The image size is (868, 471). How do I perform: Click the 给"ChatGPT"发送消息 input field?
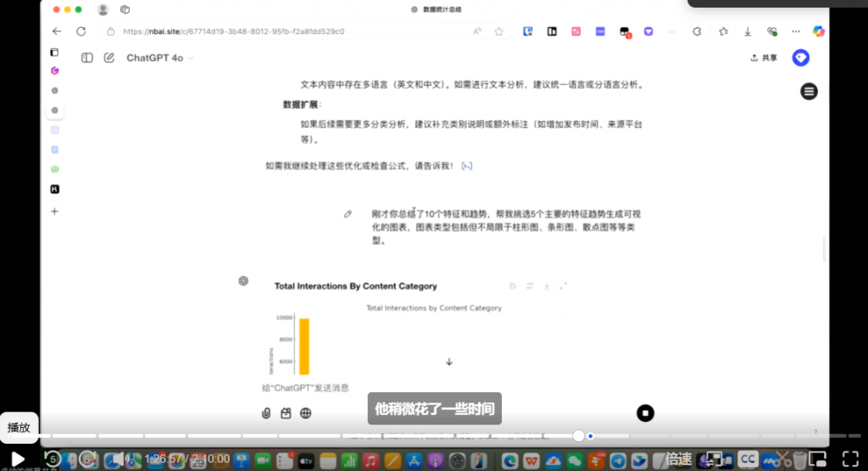click(x=424, y=388)
